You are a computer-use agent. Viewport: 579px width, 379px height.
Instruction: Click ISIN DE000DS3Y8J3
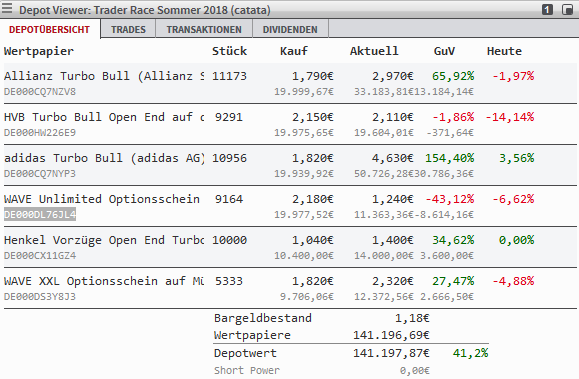pyautogui.click(x=40, y=297)
